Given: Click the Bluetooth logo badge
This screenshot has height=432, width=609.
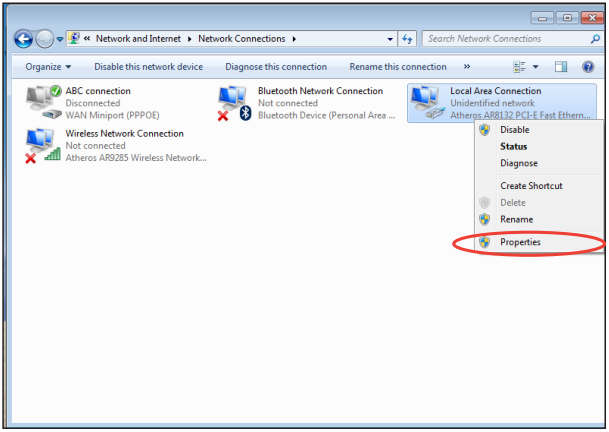Looking at the screenshot, I should pos(245,113).
